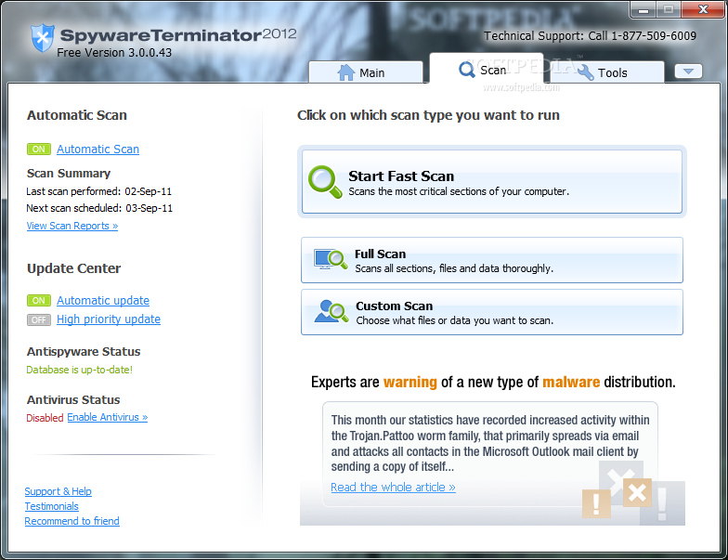Screen dimensions: 728x560
Task: Switch to the Main tab
Action: 366,72
